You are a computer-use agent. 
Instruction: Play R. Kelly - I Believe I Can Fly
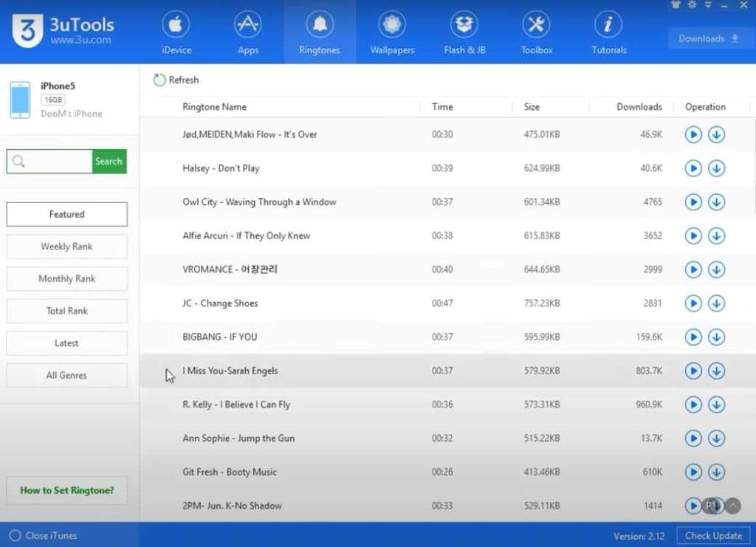(693, 405)
